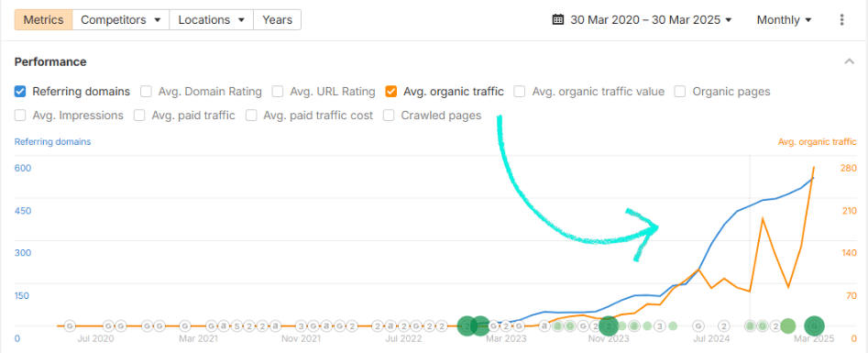The image size is (868, 353).
Task: Expand the Locations dropdown
Action: 212,20
